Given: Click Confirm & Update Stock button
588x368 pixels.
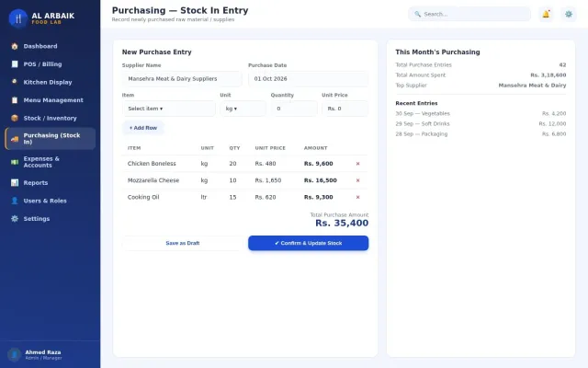Looking at the screenshot, I should (309, 243).
